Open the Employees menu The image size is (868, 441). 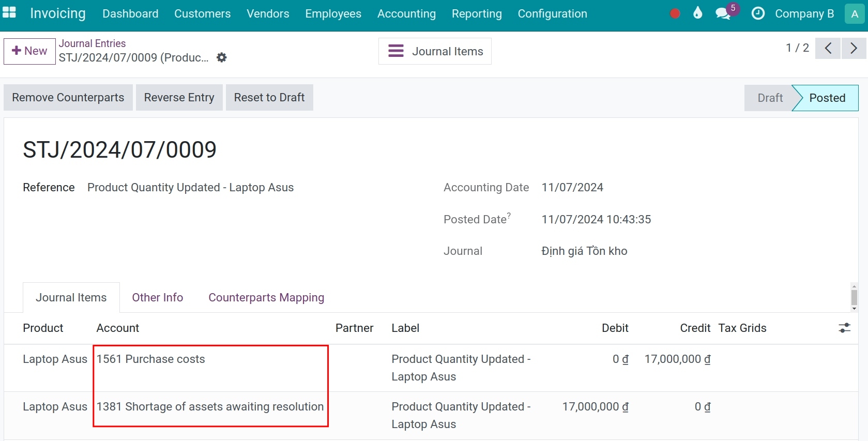point(333,13)
